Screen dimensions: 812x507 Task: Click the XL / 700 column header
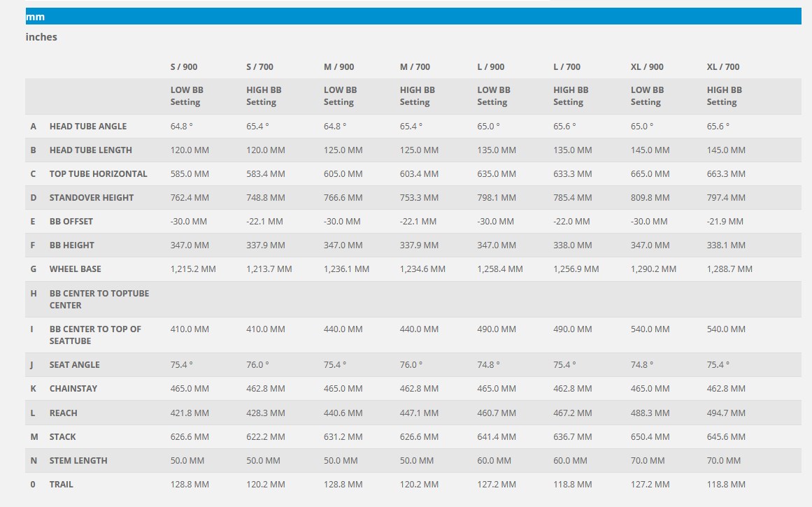pyautogui.click(x=722, y=67)
